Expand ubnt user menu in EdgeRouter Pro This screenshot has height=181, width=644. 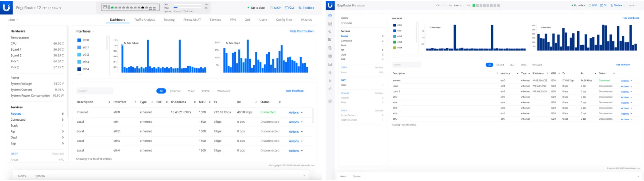pos(633,5)
